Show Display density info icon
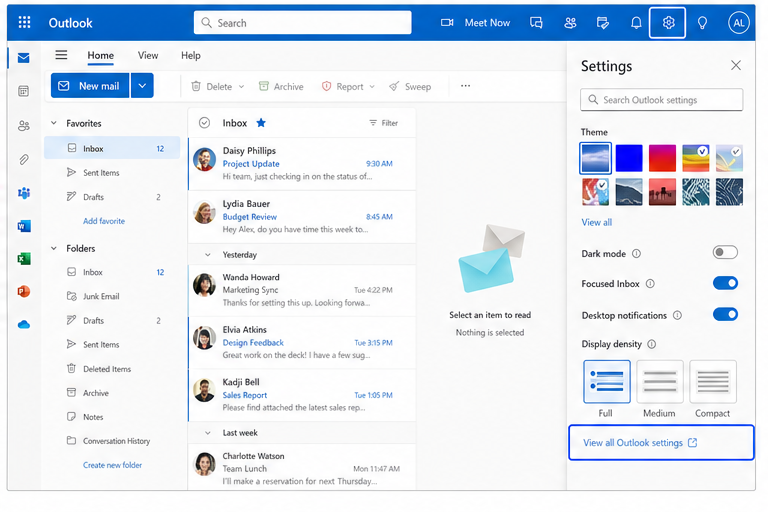768x512 pixels. click(651, 344)
